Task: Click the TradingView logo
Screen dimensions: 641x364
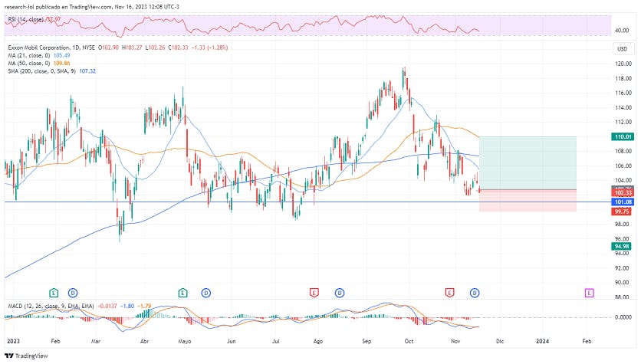Action: 26,356
